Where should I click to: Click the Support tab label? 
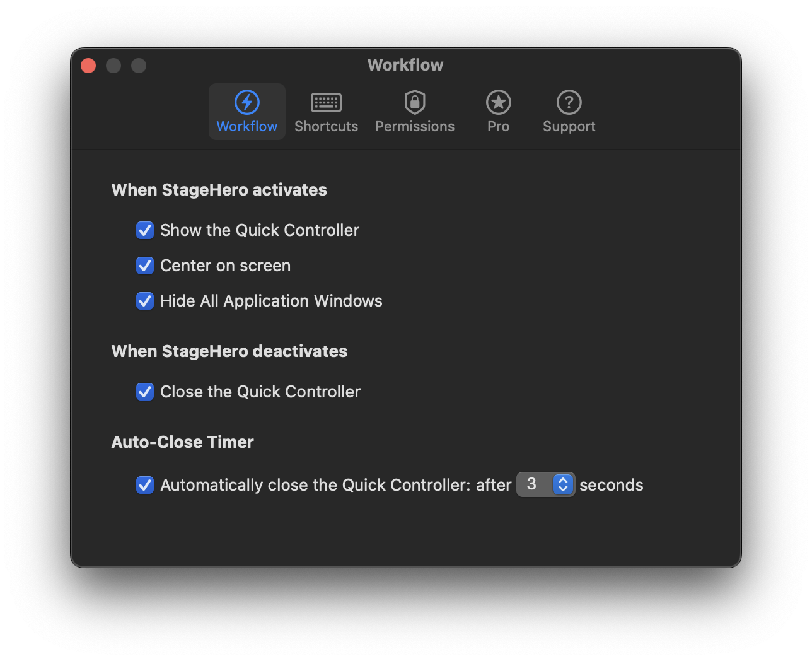click(x=569, y=126)
